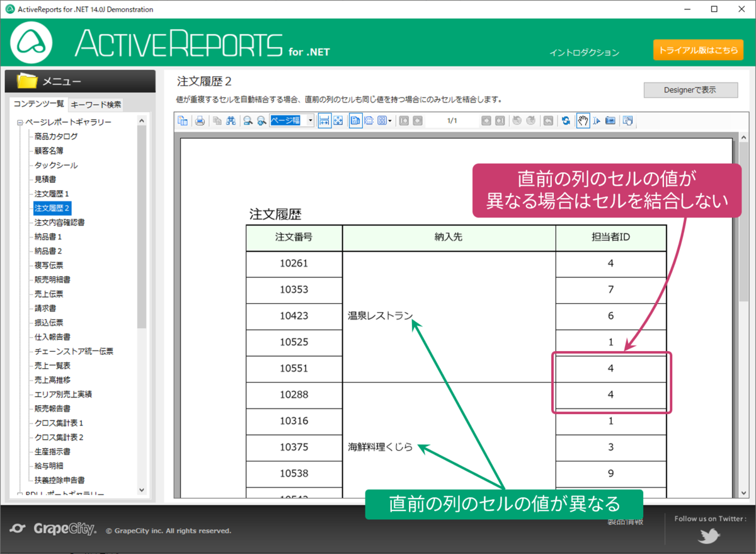Click the Multipage layout grid icon
This screenshot has height=554, width=756.
point(382,120)
